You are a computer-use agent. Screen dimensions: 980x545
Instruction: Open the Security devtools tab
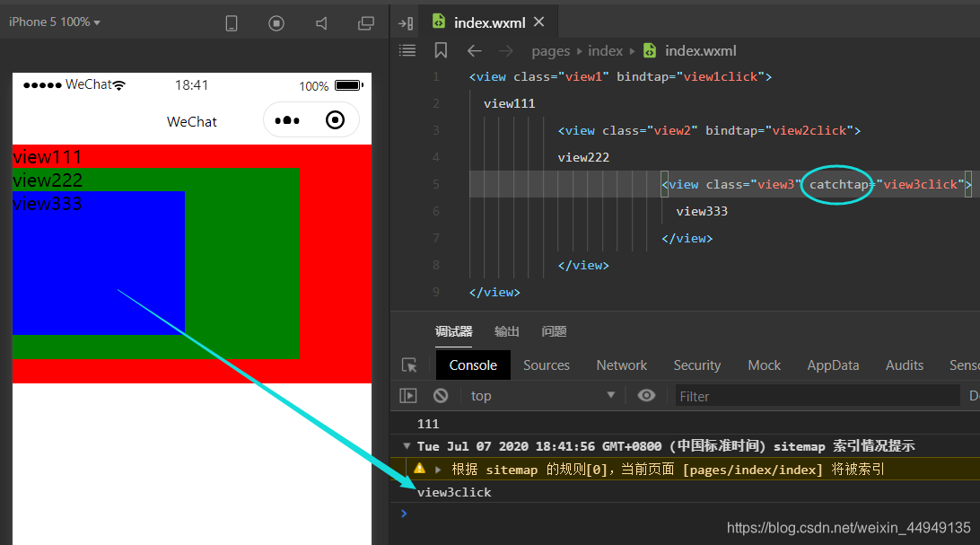pos(697,365)
